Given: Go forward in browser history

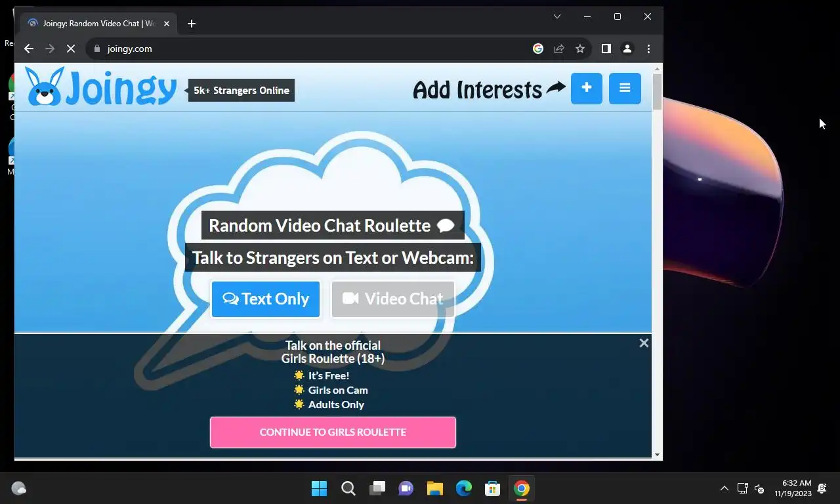Looking at the screenshot, I should click(49, 49).
